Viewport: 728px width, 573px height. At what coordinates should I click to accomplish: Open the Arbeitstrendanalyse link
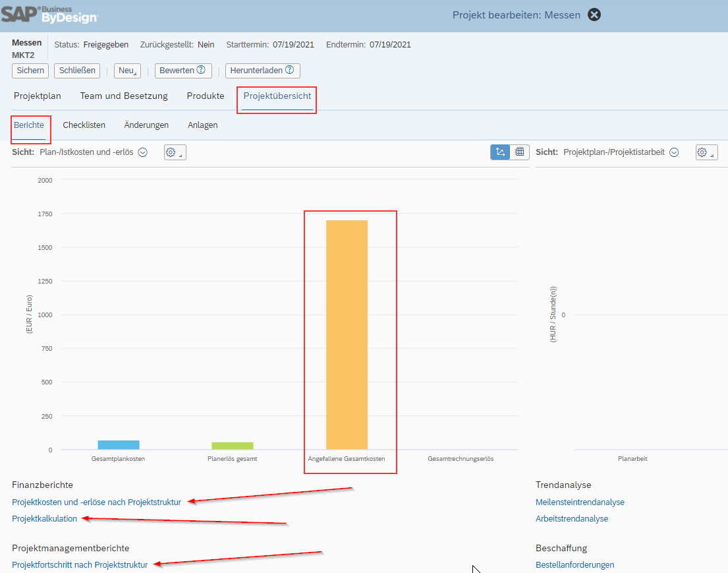click(572, 519)
